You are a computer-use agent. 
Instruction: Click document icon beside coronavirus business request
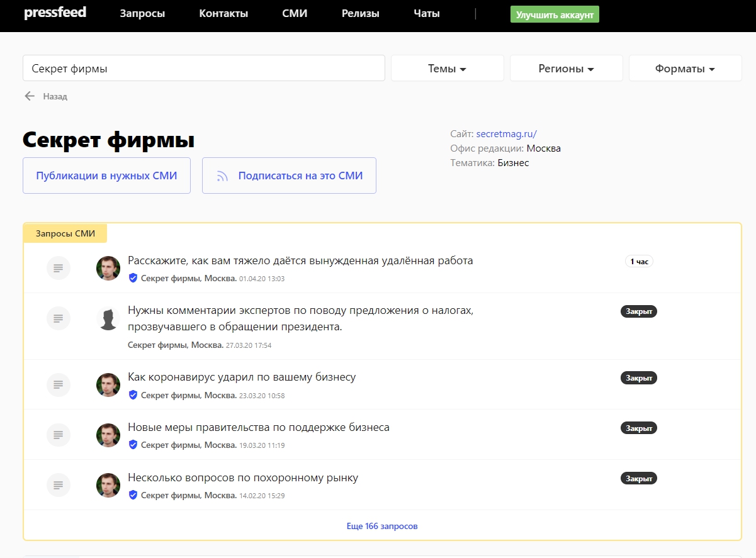coord(59,384)
